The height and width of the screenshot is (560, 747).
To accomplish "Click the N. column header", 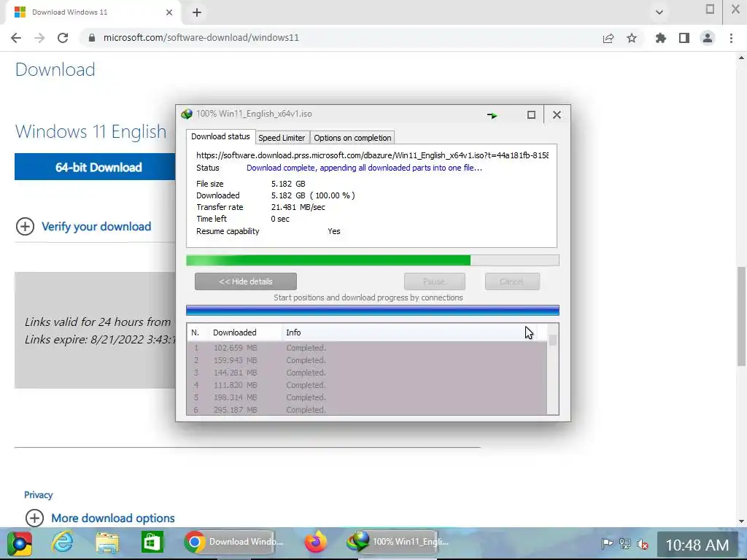I will click(197, 332).
